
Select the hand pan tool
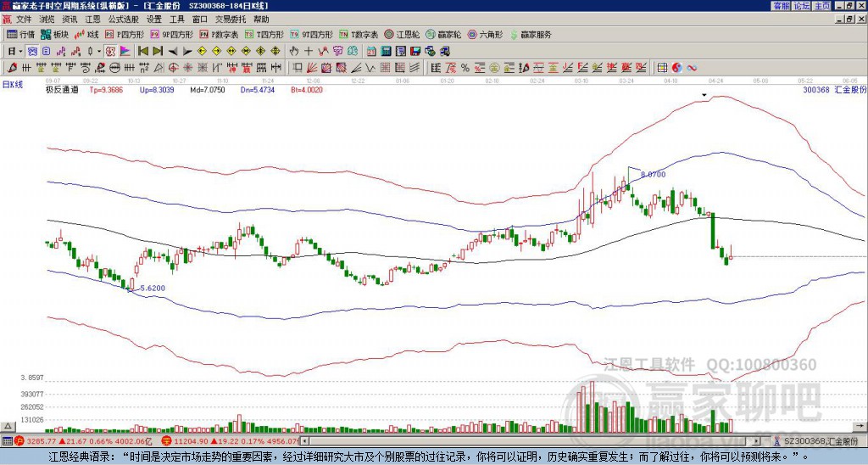pyautogui.click(x=293, y=52)
